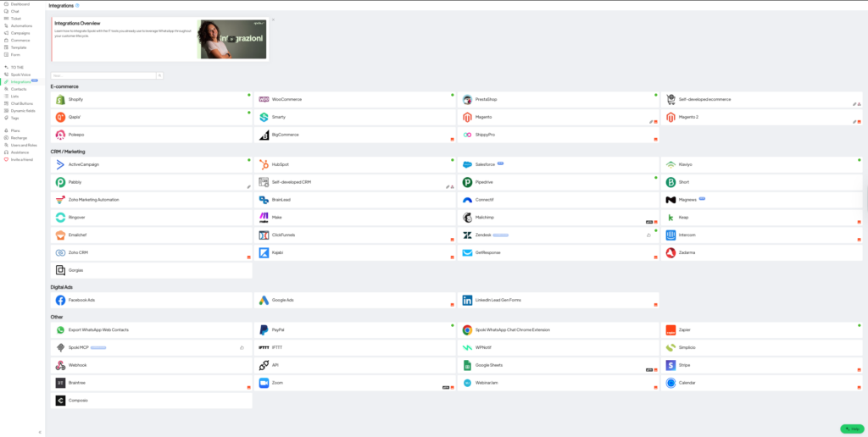Click the Stripe integration icon
The image size is (868, 437).
[670, 366]
